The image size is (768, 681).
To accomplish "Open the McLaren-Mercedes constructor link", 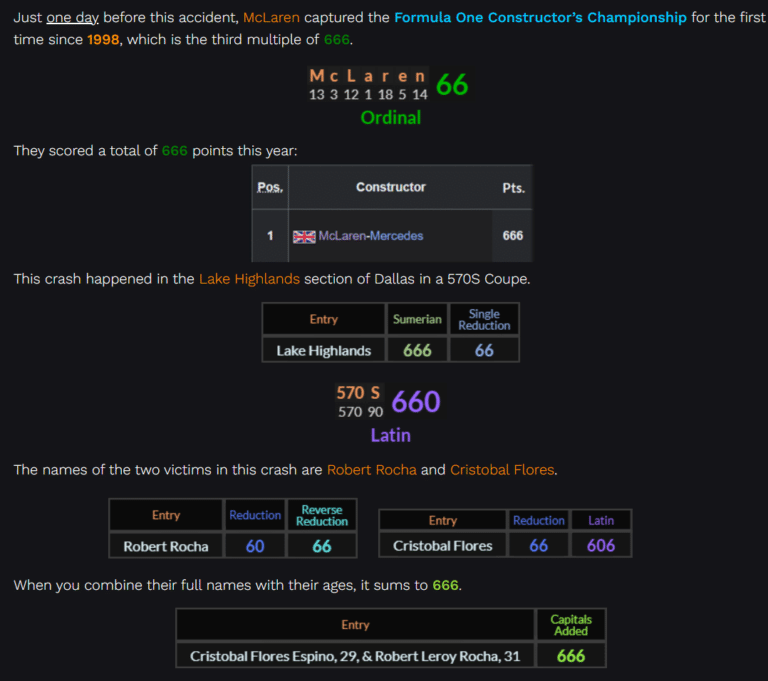I will point(370,236).
